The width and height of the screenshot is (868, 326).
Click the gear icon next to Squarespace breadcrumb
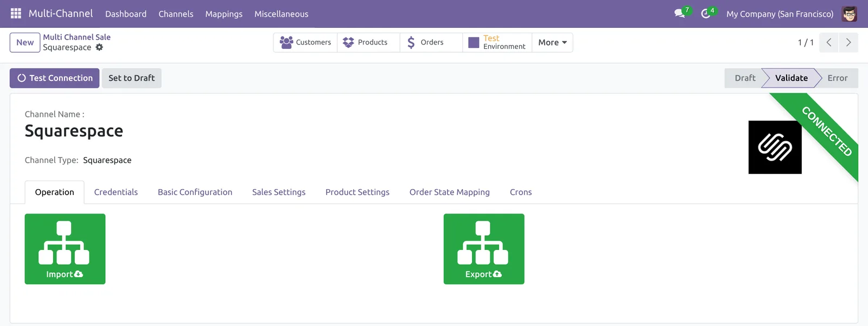click(99, 47)
